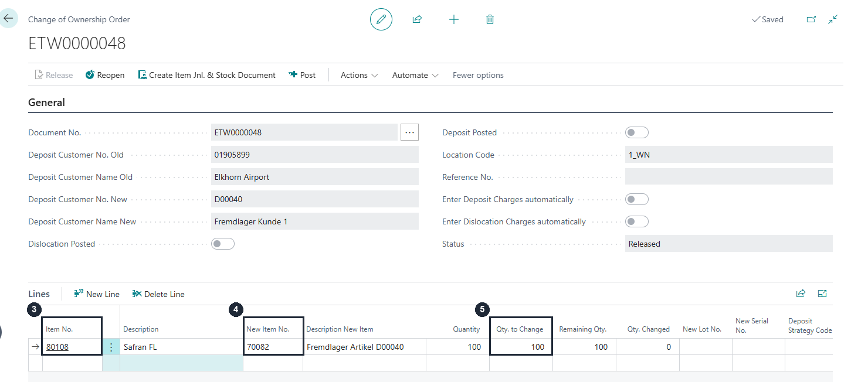Select the Safran FL description cell
868x382 pixels.
click(x=182, y=347)
